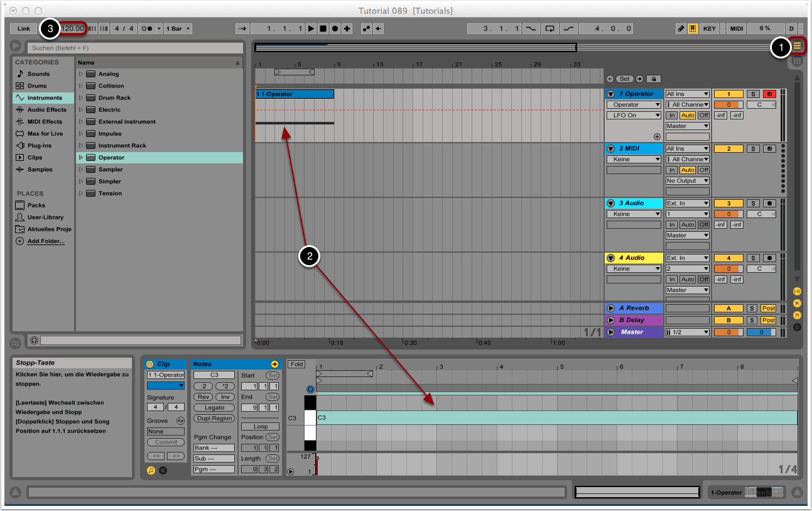The image size is (812, 511).
Task: Switch to Arrangement view using the yellow icon
Action: click(797, 46)
